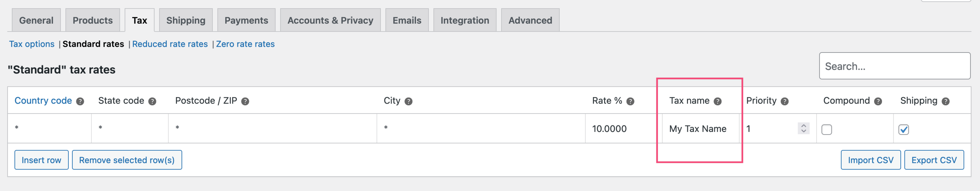Sort rates by Country code
This screenshot has width=980, height=191.
click(x=43, y=100)
